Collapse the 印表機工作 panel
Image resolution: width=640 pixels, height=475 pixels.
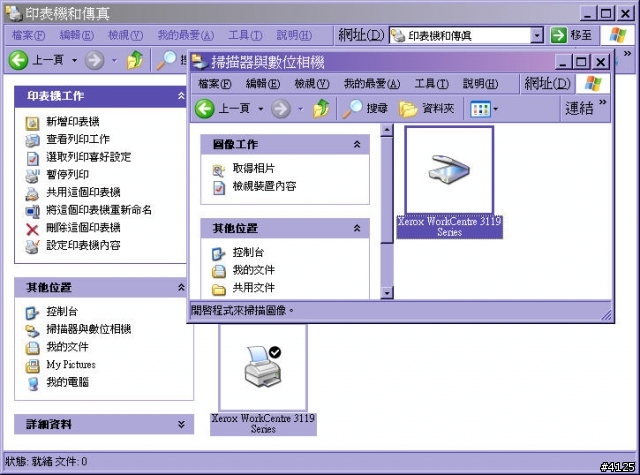tap(181, 96)
